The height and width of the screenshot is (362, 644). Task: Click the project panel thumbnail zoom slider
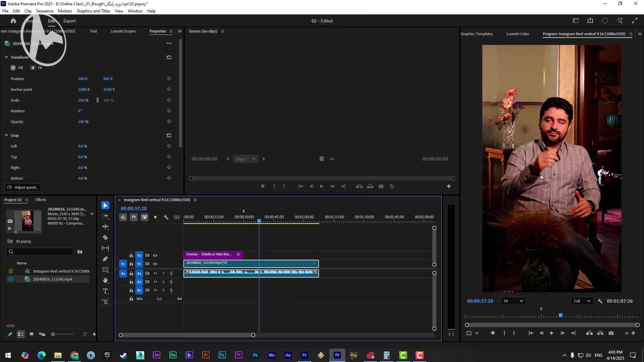click(53, 335)
